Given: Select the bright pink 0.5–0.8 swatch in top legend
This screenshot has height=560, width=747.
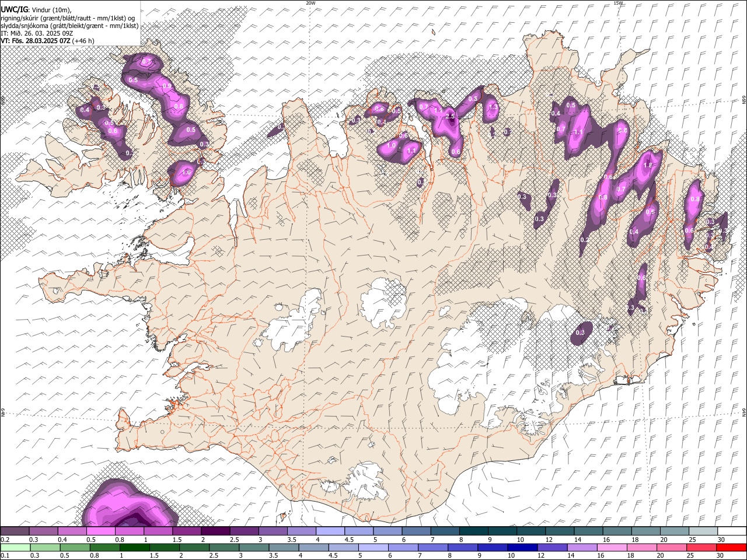Looking at the screenshot, I should [x=101, y=531].
